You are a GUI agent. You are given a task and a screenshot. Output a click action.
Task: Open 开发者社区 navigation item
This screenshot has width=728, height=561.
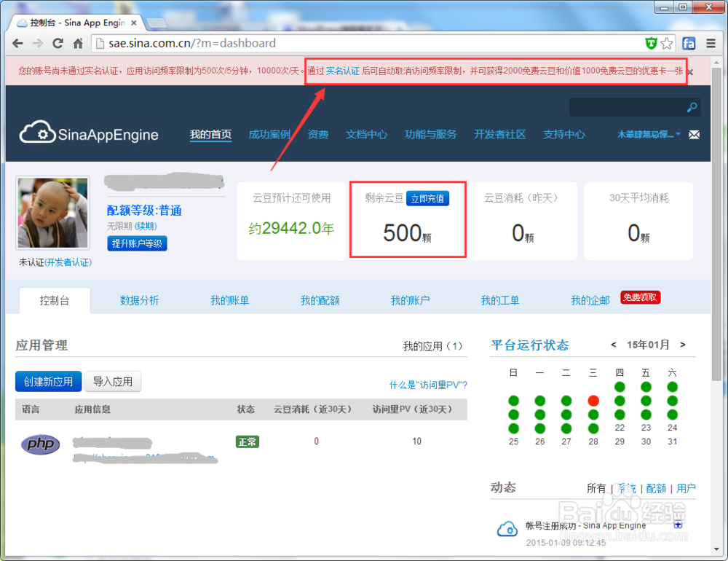pos(499,134)
